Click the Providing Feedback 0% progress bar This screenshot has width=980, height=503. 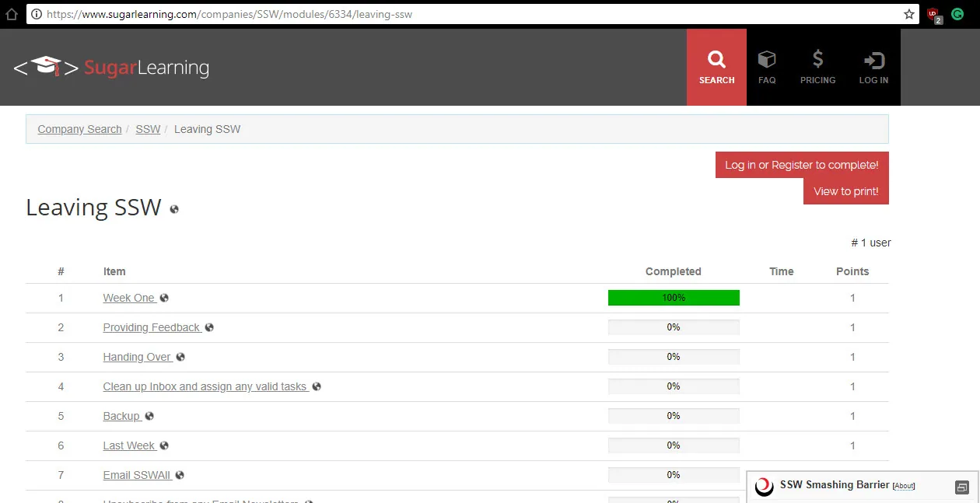pyautogui.click(x=674, y=327)
